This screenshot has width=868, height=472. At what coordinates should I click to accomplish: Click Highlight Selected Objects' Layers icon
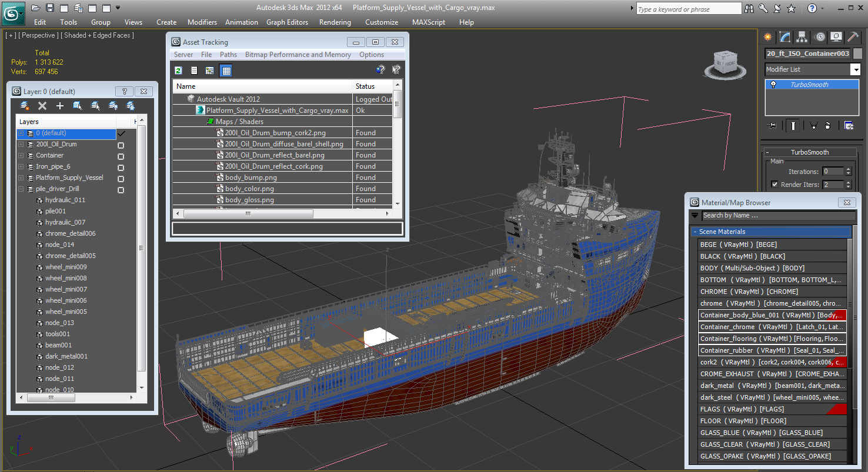click(x=95, y=106)
